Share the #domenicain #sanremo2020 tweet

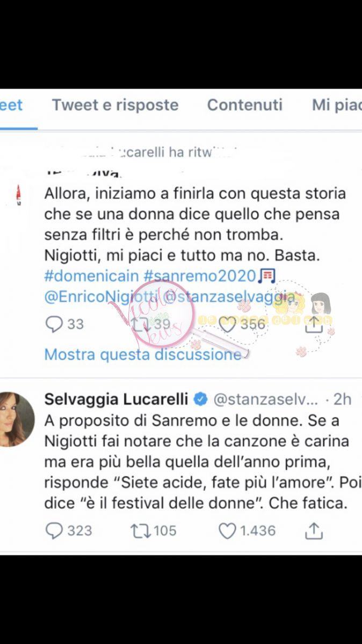pyautogui.click(x=313, y=324)
